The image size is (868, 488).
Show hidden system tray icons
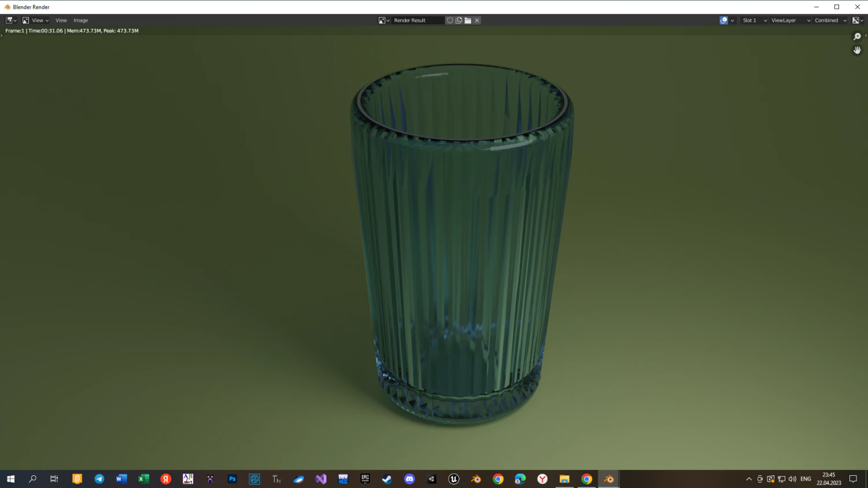(x=749, y=479)
